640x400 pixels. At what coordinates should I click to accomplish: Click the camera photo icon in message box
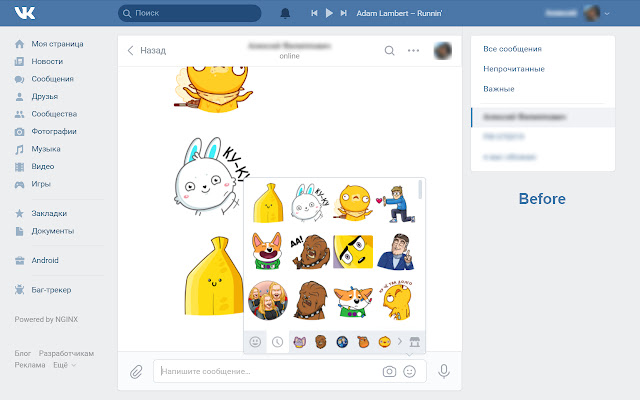(389, 371)
